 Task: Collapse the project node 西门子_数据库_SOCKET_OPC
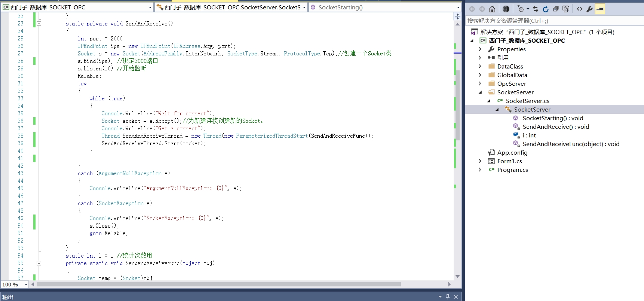coord(472,40)
